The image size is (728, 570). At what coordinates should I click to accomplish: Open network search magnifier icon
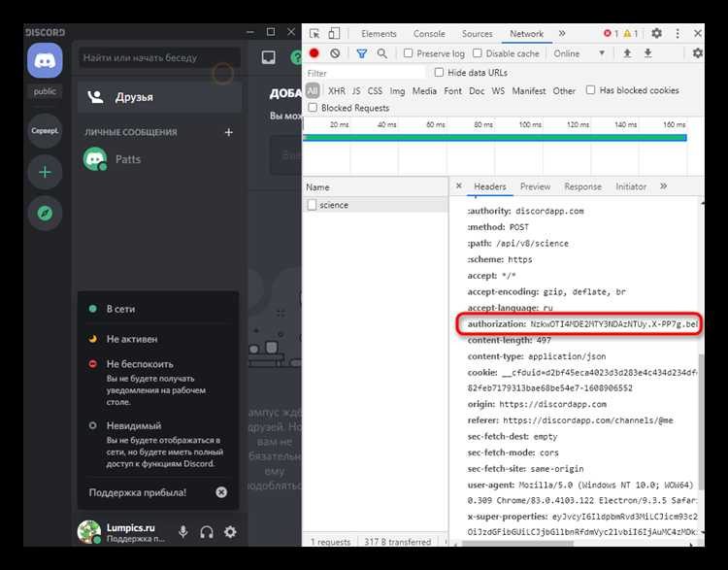pos(381,53)
